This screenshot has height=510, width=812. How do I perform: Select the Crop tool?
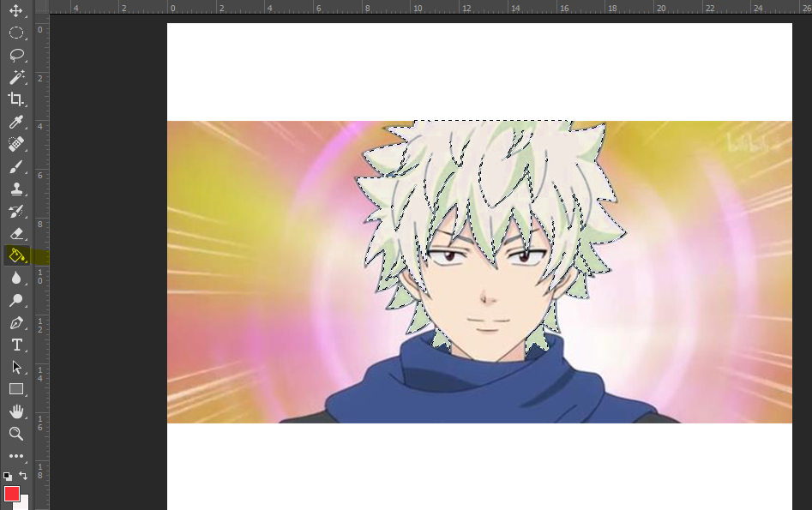tap(16, 99)
